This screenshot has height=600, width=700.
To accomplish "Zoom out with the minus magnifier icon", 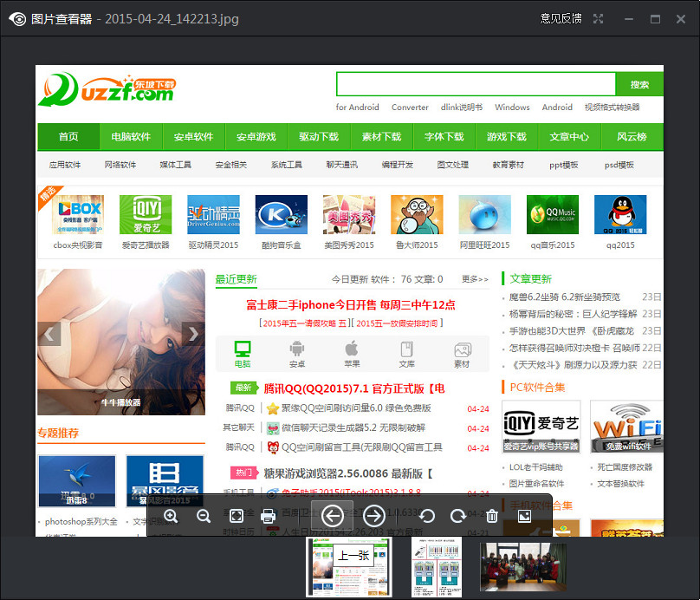I will coord(204,516).
